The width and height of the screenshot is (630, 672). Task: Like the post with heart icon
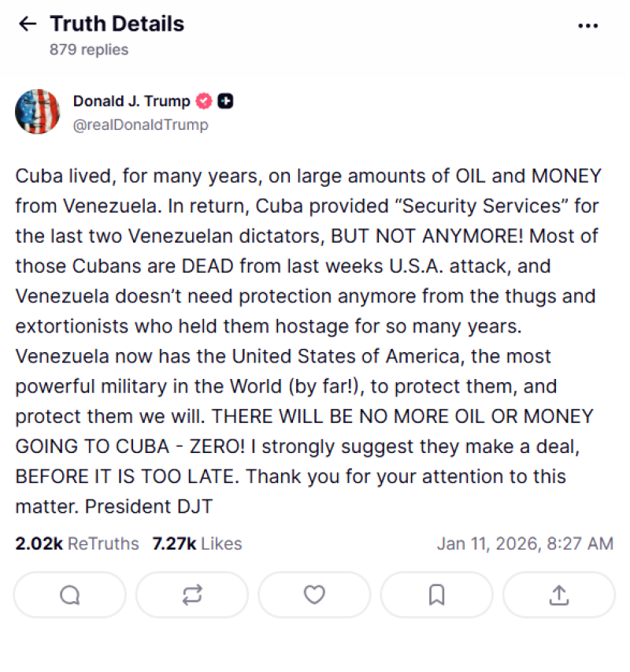314,595
